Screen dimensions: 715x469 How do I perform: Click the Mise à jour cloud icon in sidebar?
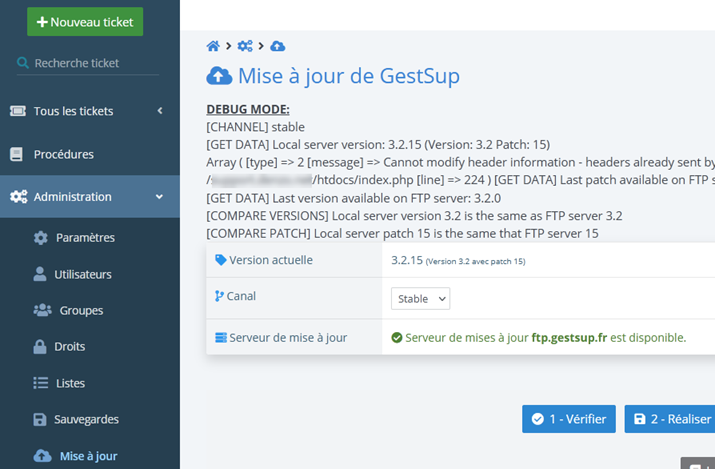tap(42, 456)
